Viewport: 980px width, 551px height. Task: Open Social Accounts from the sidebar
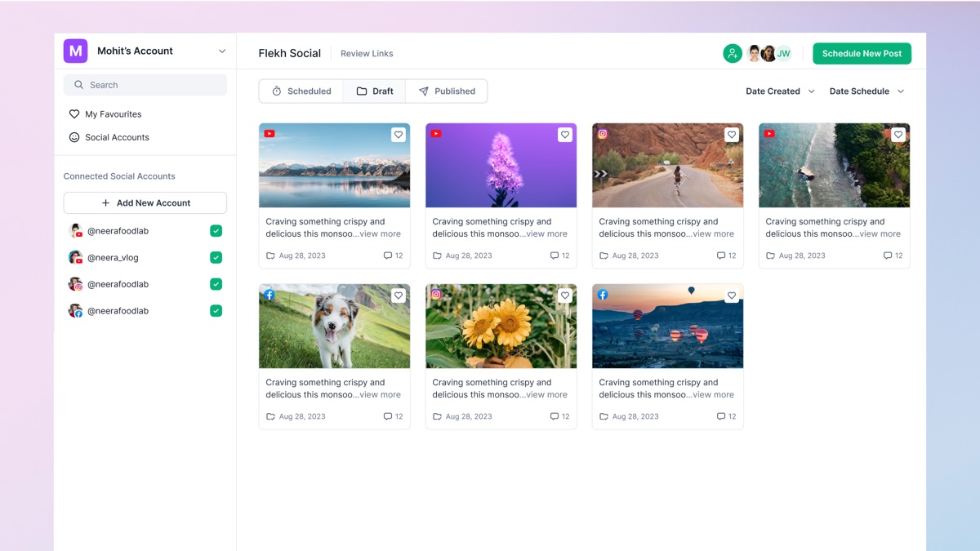coord(109,137)
